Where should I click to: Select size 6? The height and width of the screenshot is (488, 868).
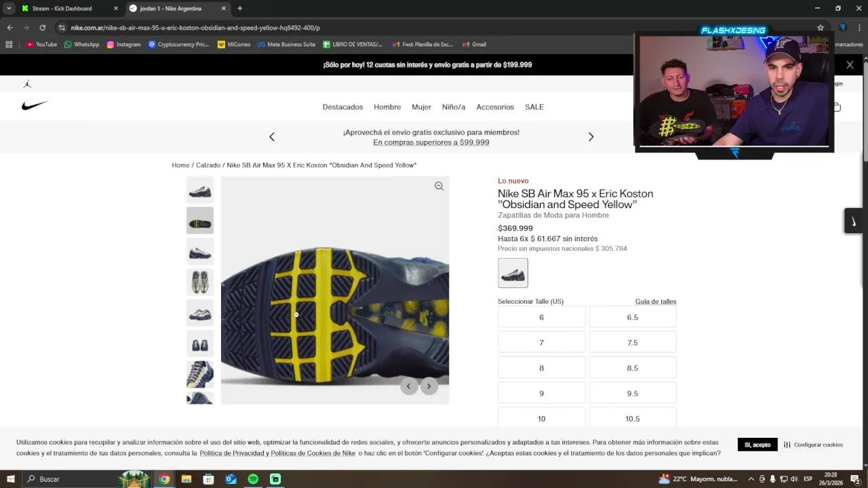click(x=541, y=317)
